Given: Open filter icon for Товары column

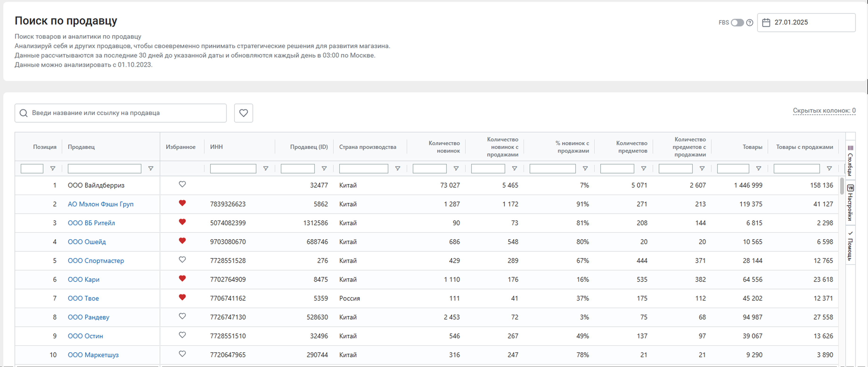Looking at the screenshot, I should pos(758,168).
